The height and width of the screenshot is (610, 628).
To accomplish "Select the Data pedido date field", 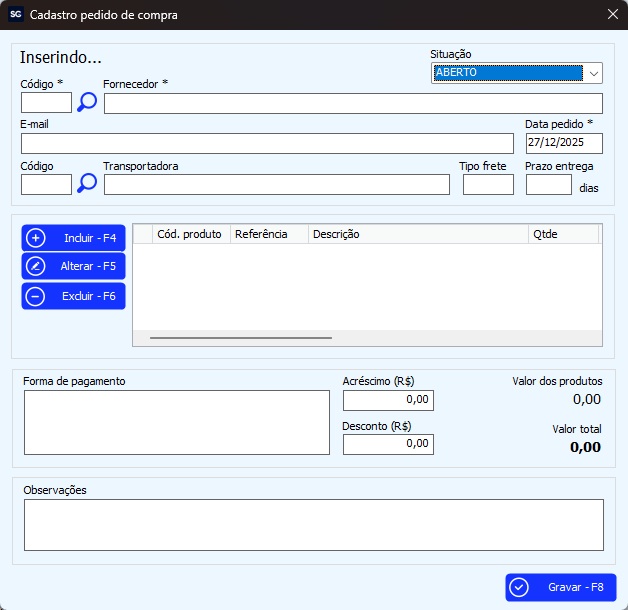I will click(x=563, y=143).
